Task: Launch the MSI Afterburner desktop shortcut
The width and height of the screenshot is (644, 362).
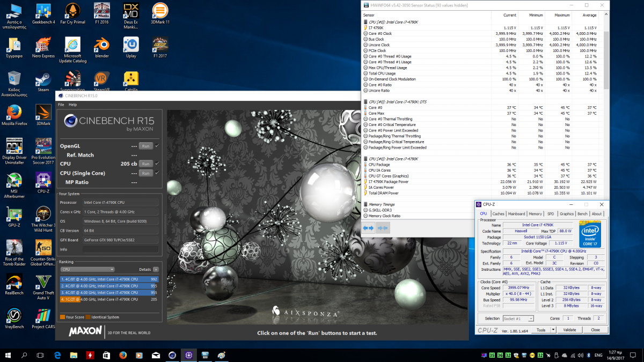Action: point(14,185)
